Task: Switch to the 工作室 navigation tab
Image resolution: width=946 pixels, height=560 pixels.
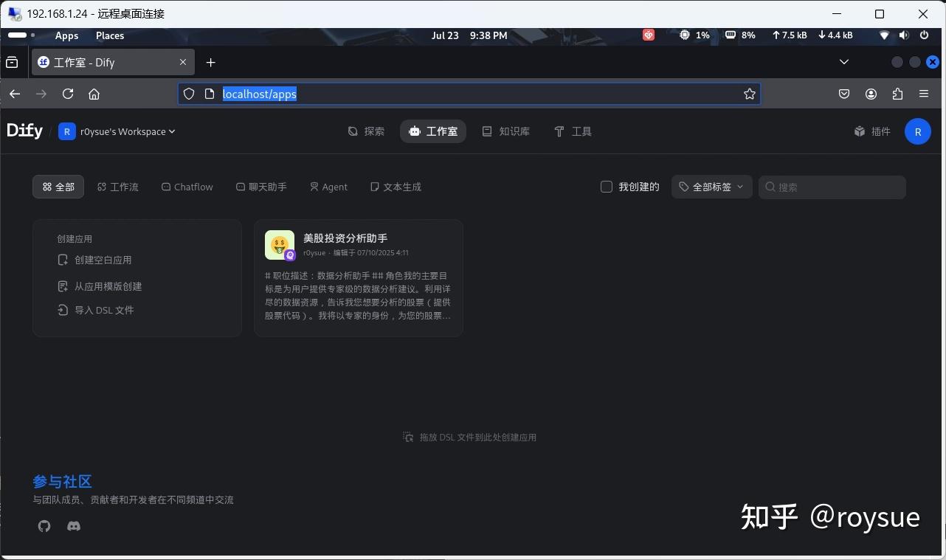Action: pos(433,131)
